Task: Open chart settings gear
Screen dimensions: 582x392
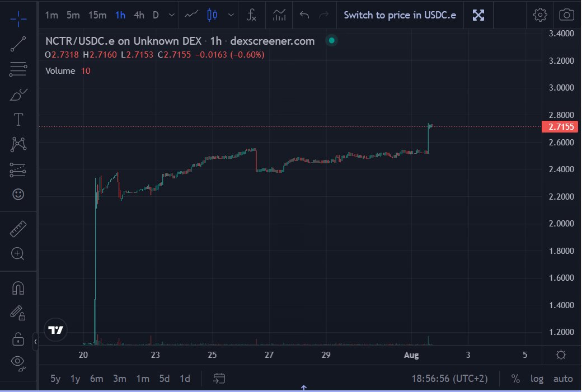Action: pyautogui.click(x=540, y=15)
